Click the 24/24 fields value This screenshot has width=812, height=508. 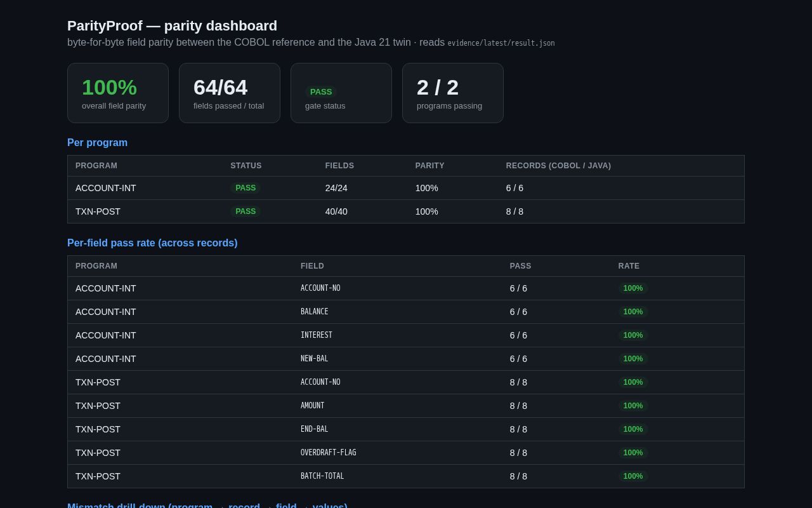[x=336, y=188]
